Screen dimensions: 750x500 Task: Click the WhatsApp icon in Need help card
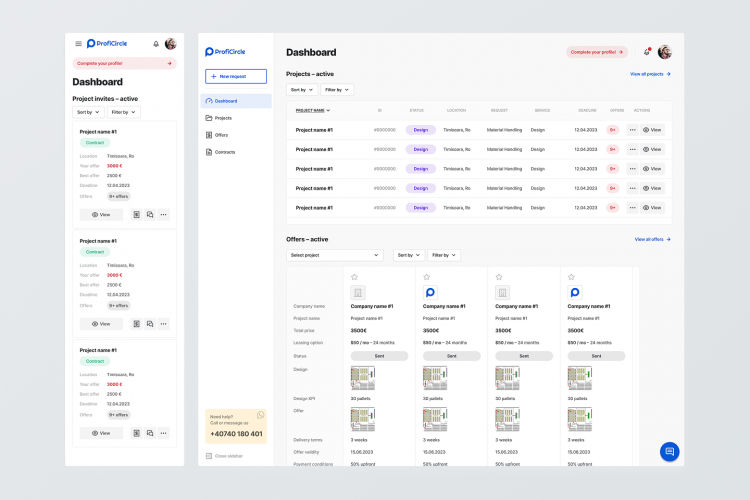tap(260, 415)
